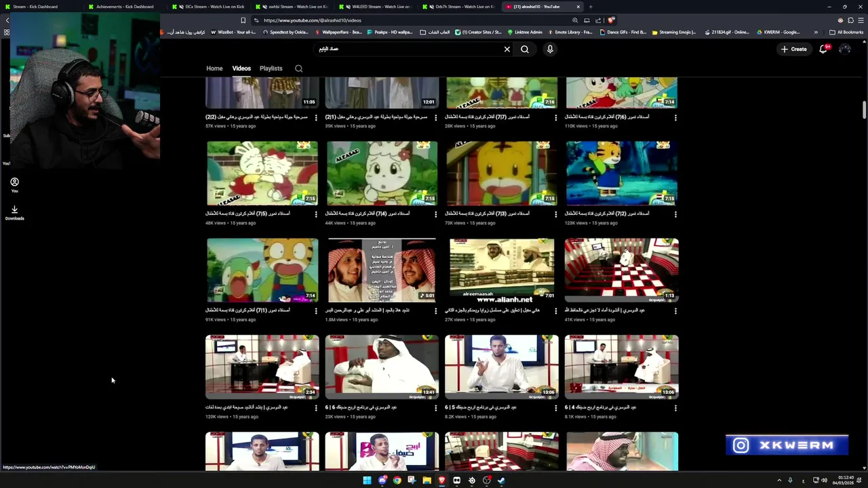This screenshot has width=868, height=488.
Task: Open the Create dropdown button
Action: pos(793,49)
